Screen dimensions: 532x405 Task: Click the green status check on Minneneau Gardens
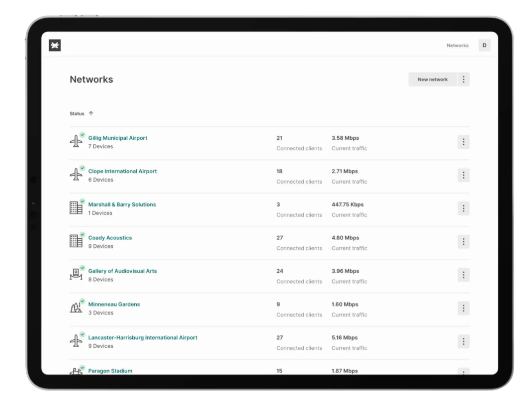click(83, 301)
